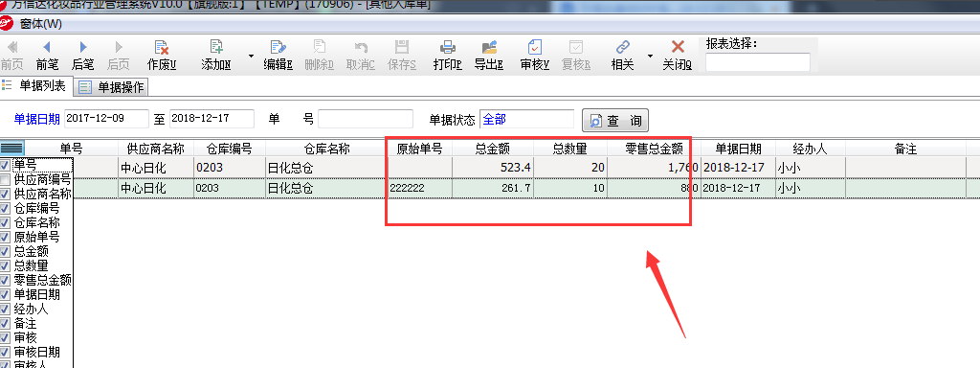Expand the dropdown arrow beside 添加
The height and width of the screenshot is (368, 980).
point(252,56)
